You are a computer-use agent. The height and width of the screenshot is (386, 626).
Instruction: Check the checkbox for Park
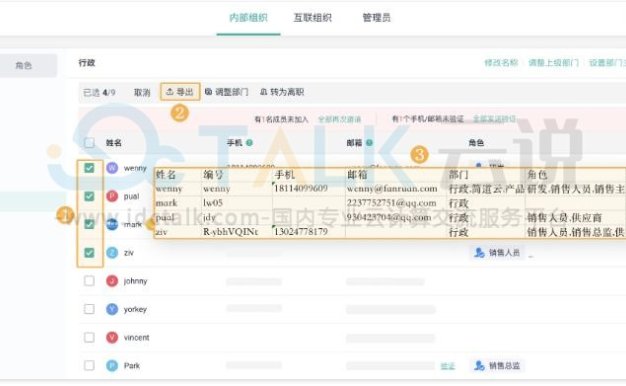[x=89, y=365]
